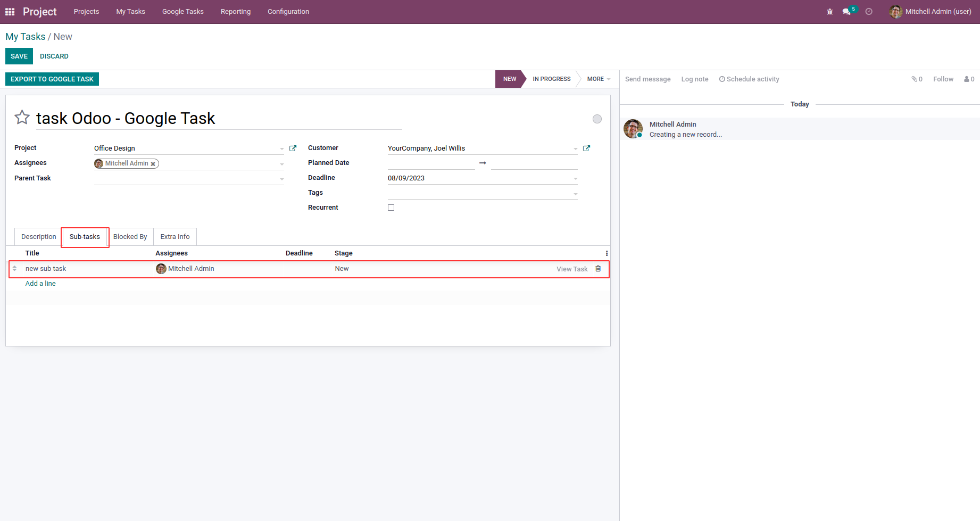Open the Configuration menu
Image resolution: width=980 pixels, height=521 pixels.
[288, 12]
